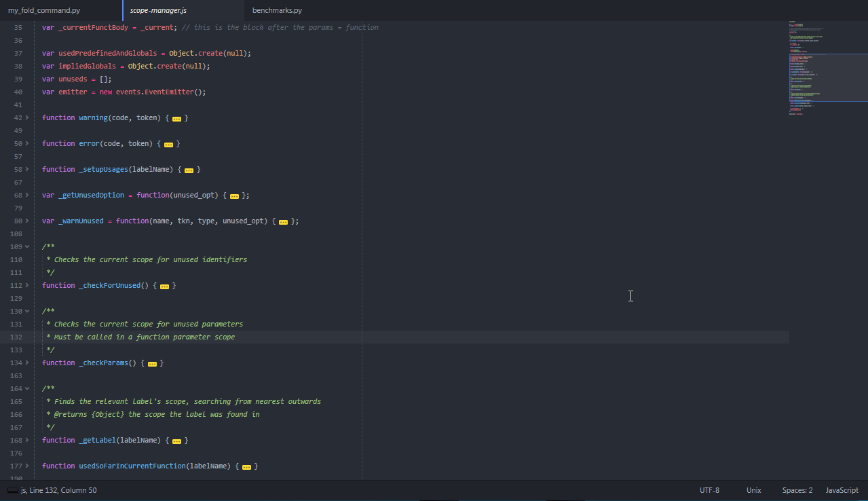Viewport: 868px width, 501px height.
Task: Click the yellow ellipsis in error function
Action: click(168, 144)
